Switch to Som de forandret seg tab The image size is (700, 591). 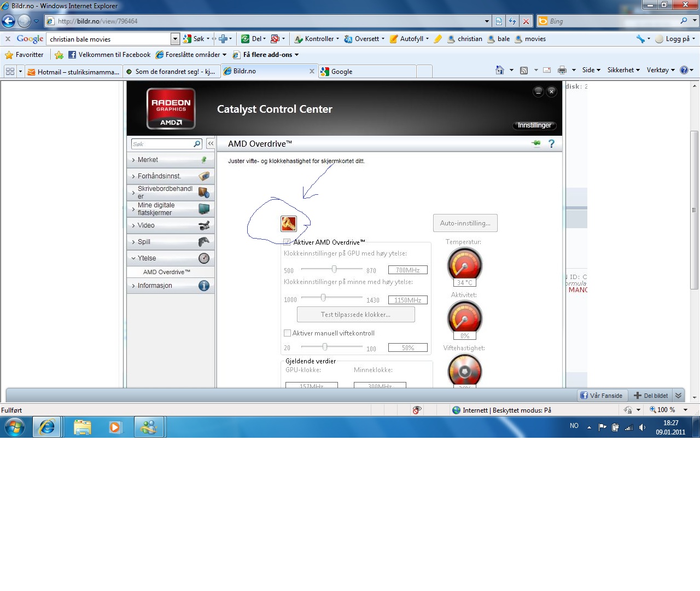pyautogui.click(x=171, y=72)
